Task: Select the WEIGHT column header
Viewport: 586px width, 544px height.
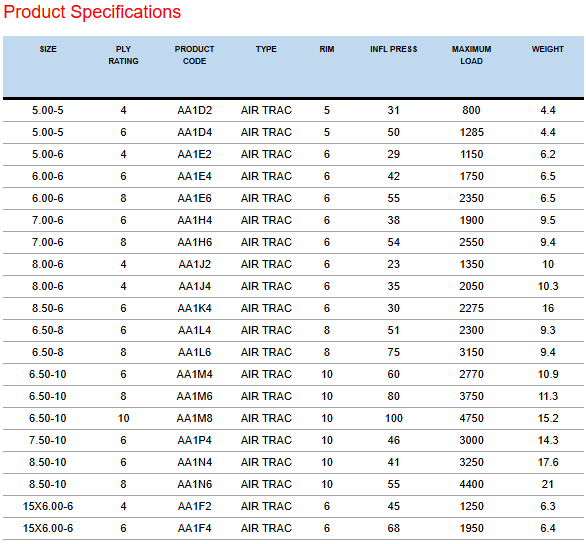Action: 548,49
